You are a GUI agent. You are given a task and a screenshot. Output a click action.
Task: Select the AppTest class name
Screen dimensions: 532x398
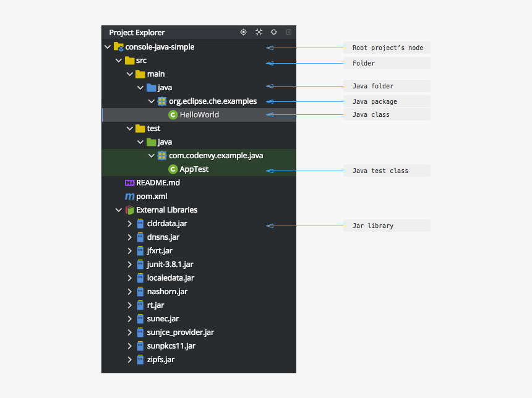194,169
